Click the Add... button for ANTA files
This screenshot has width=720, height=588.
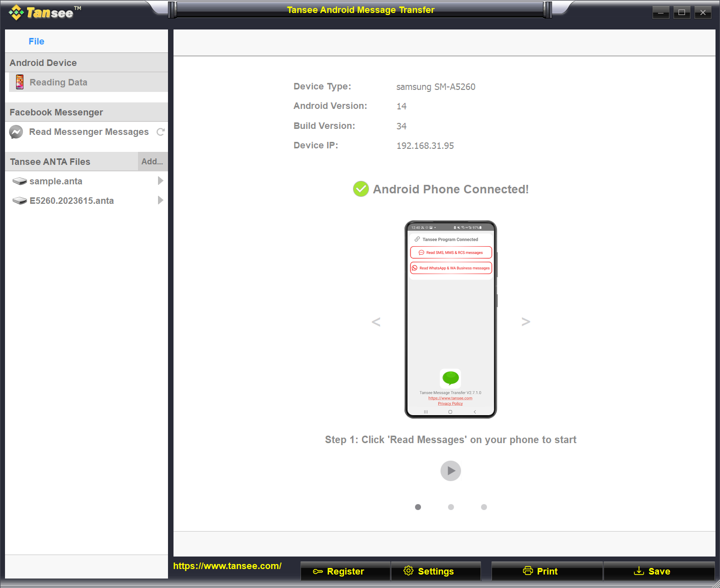click(152, 161)
